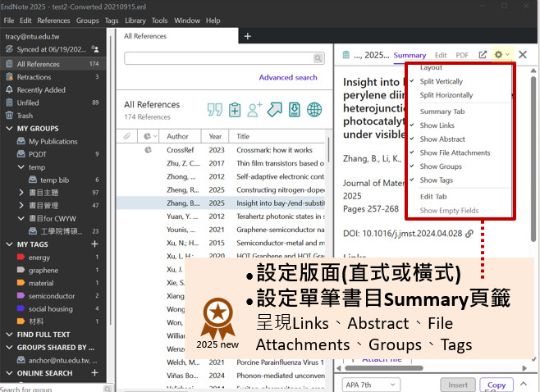Collapse the 書目for CWYW group set

coord(21,218)
